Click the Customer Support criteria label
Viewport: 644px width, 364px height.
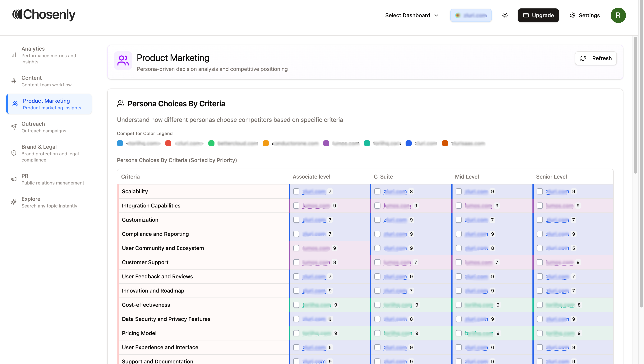pyautogui.click(x=145, y=262)
